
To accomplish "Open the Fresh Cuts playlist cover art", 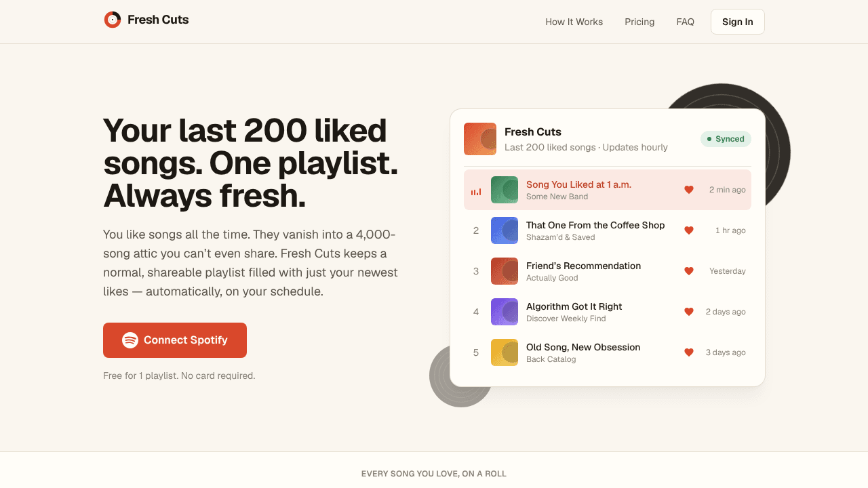I will (x=480, y=139).
